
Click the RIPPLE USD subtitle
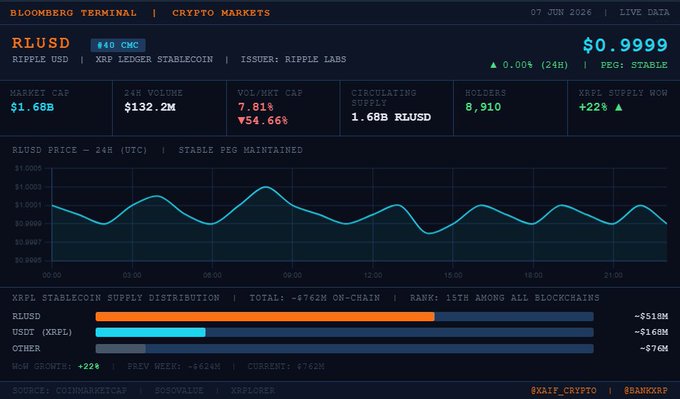(40, 59)
